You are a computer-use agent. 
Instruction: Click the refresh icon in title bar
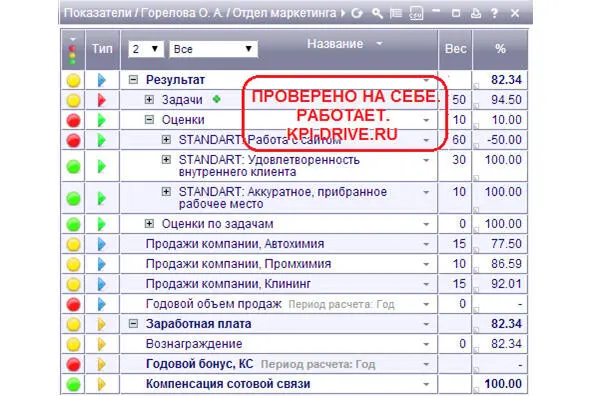point(357,13)
